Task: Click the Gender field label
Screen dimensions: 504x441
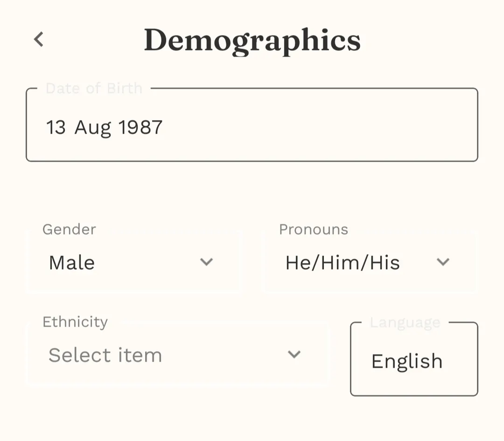Action: coord(69,230)
